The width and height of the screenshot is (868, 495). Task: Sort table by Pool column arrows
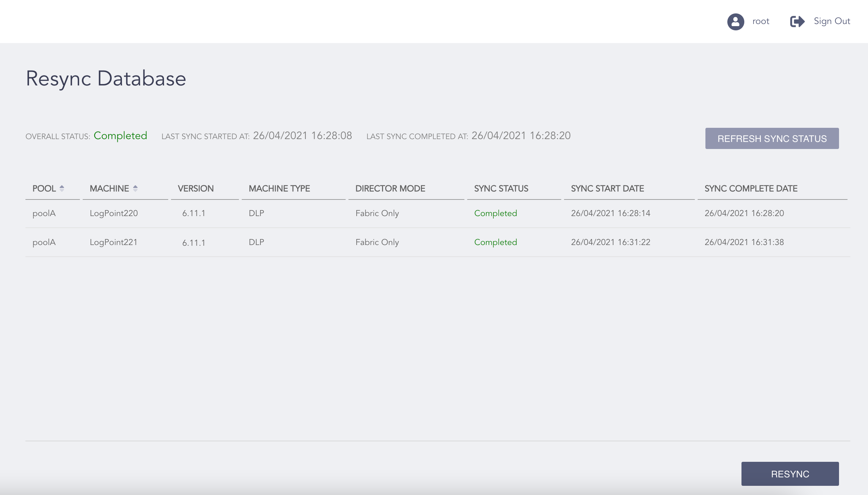pyautogui.click(x=62, y=189)
